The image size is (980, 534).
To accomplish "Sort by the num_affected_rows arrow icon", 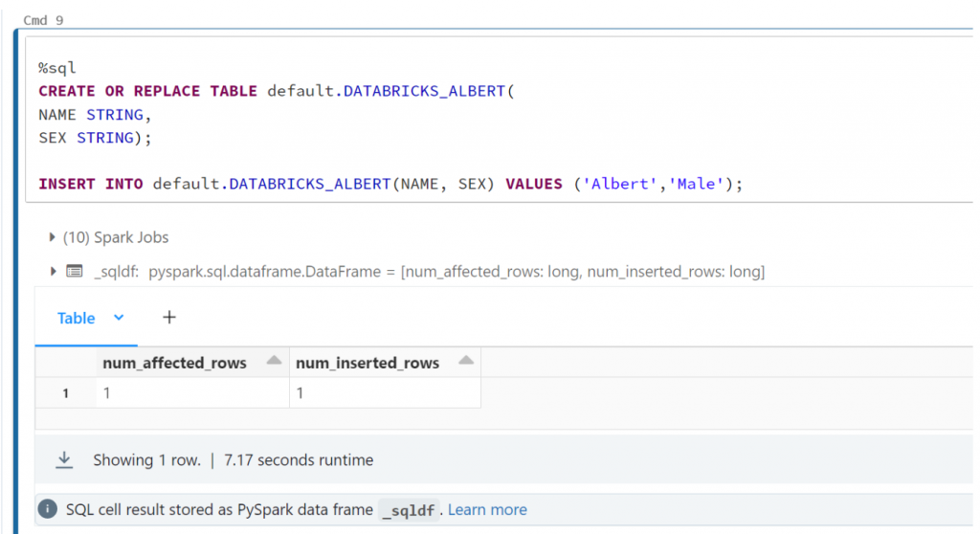I will pyautogui.click(x=274, y=361).
